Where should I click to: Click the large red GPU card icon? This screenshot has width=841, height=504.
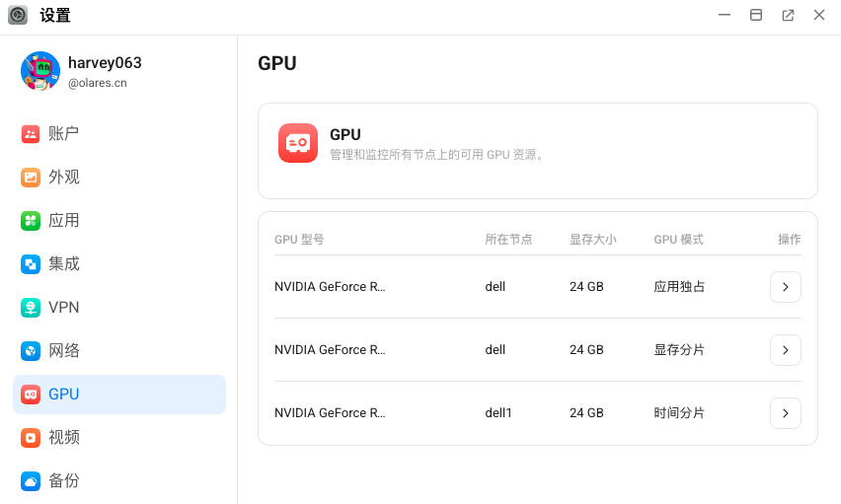point(298,143)
